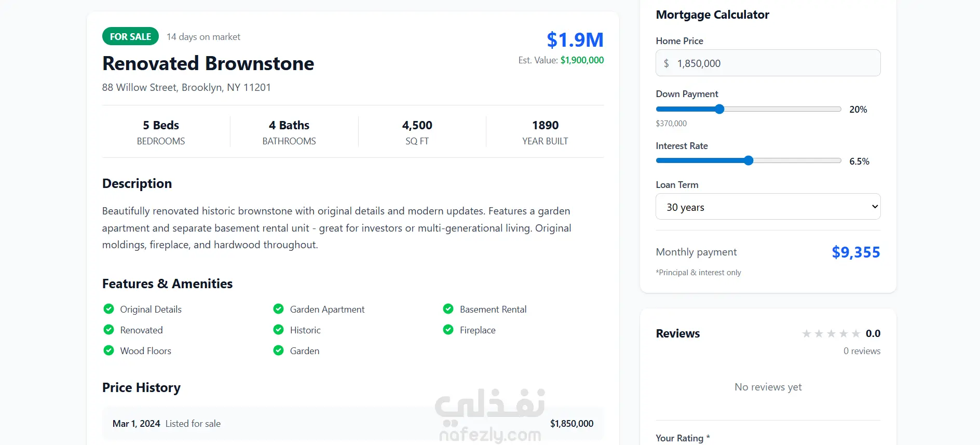The height and width of the screenshot is (445, 980).
Task: Click the check icon beside Fireplace
Action: [x=448, y=330]
